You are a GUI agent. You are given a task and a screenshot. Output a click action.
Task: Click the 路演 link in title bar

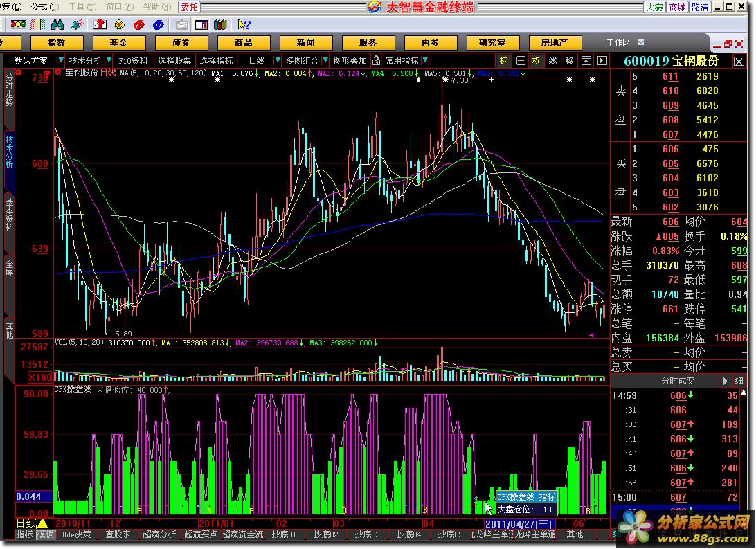point(700,7)
